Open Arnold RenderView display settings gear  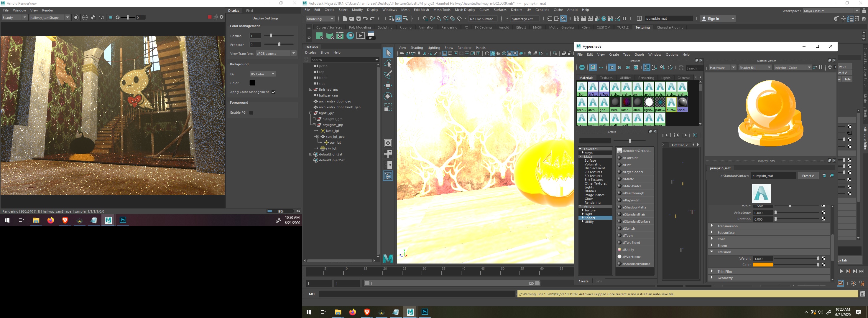click(x=221, y=17)
